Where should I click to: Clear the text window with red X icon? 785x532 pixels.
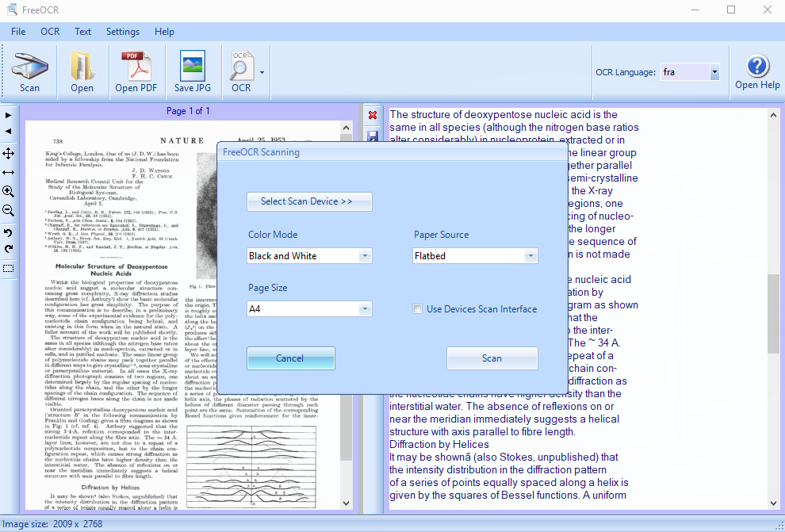(x=373, y=115)
